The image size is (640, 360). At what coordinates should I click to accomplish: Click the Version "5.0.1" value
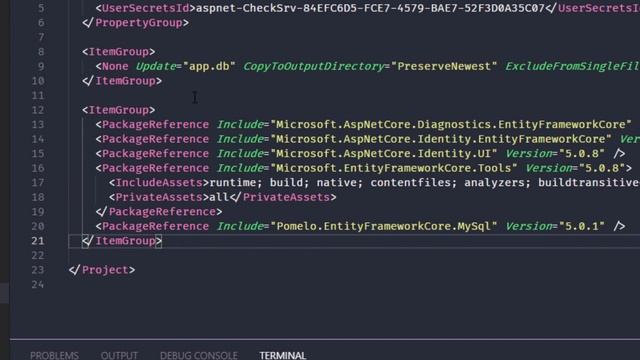point(581,226)
